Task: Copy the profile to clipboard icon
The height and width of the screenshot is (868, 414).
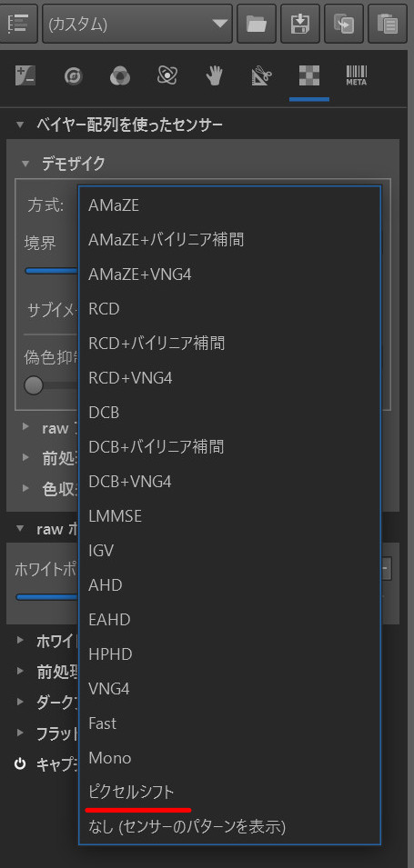Action: point(344,24)
